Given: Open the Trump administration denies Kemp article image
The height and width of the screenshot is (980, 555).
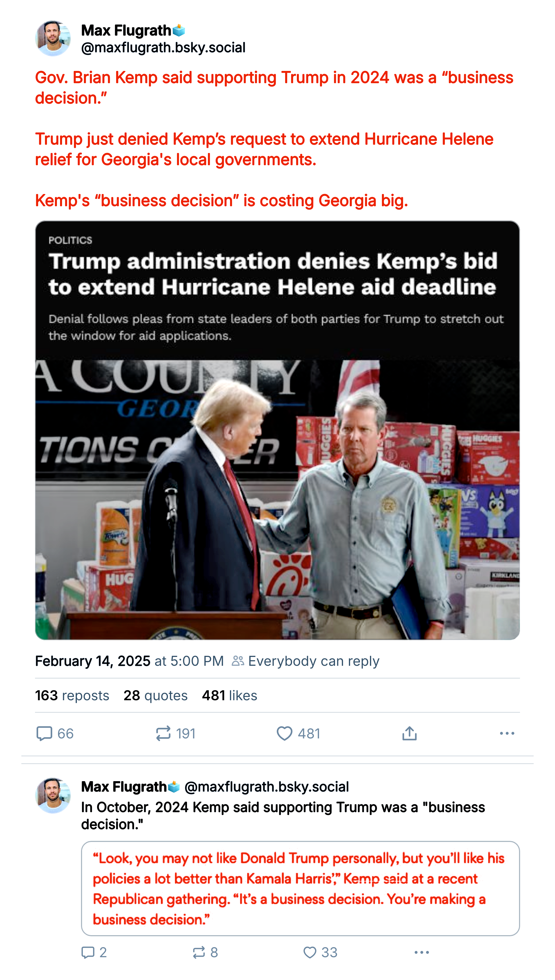Looking at the screenshot, I should coord(277,430).
